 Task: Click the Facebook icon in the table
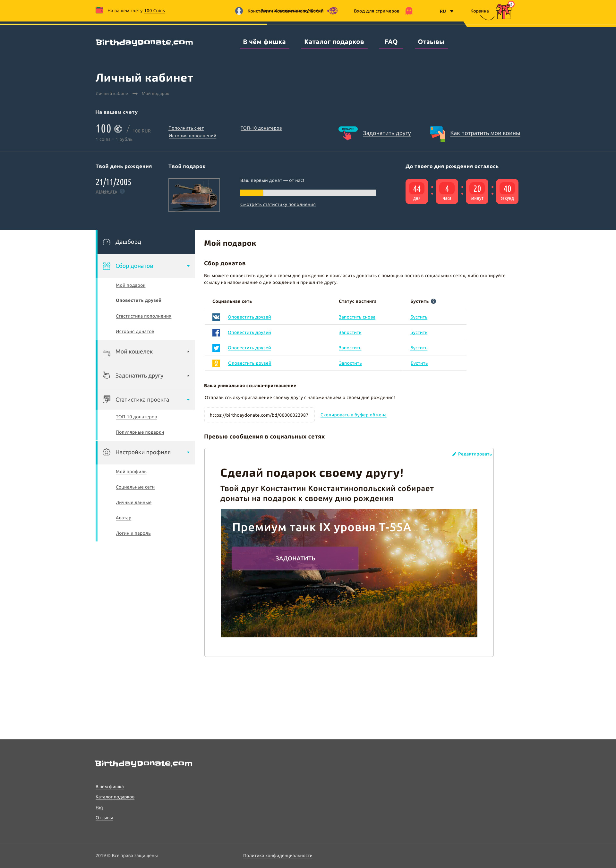tap(216, 333)
